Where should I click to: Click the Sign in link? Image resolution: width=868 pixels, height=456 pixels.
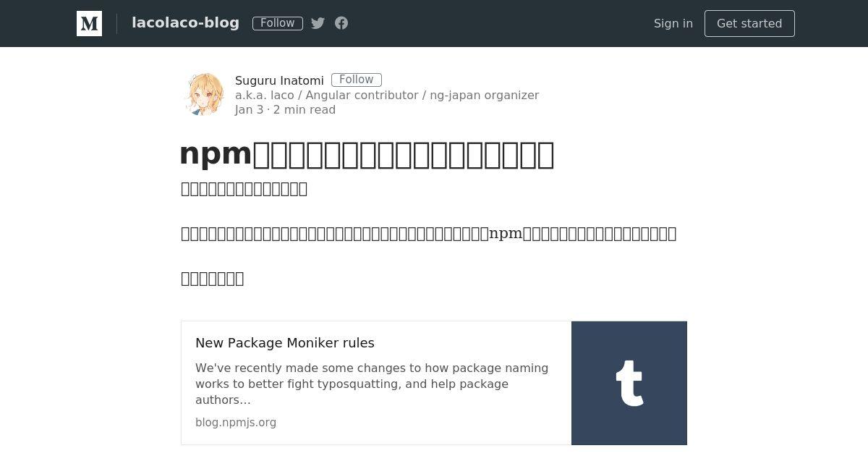(673, 23)
